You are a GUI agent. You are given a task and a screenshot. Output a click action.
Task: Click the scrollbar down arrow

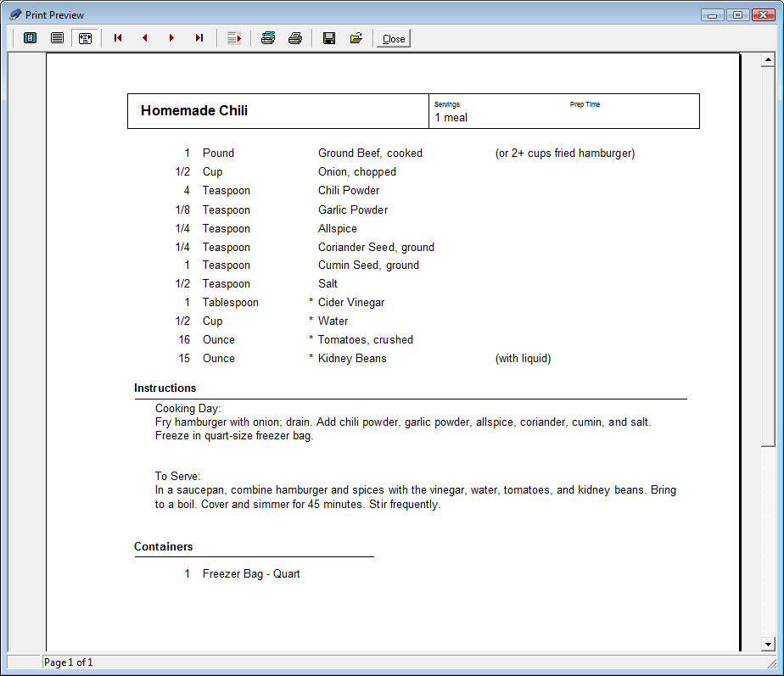pyautogui.click(x=769, y=645)
